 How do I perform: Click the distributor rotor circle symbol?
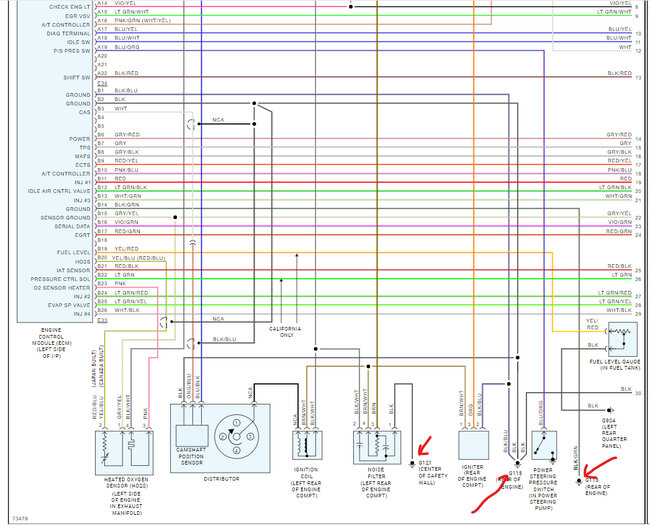point(236,436)
